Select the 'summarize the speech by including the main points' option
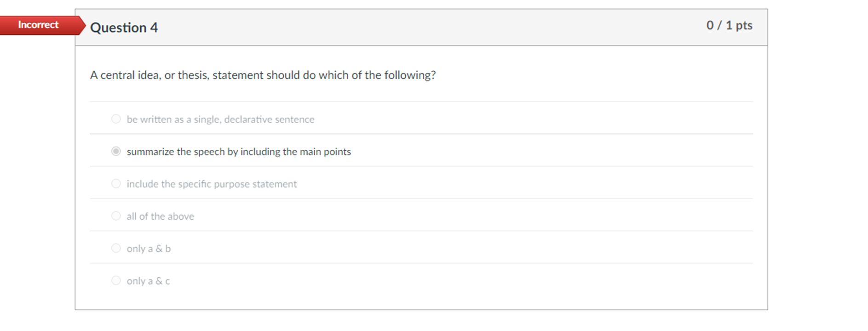Viewport: 868px width, 331px height. point(238,151)
